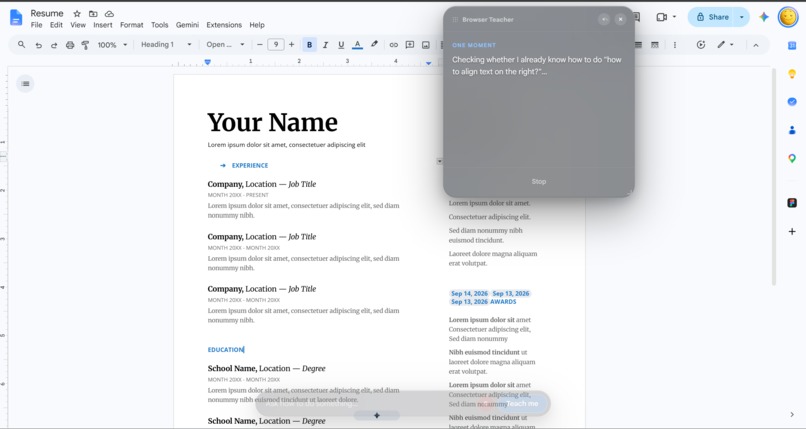
Task: Open the Help menu
Action: (257, 25)
